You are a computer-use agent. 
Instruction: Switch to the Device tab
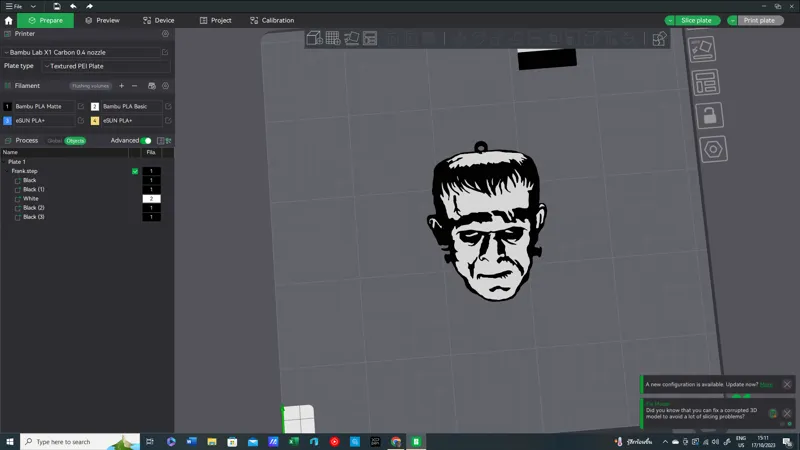(x=159, y=20)
